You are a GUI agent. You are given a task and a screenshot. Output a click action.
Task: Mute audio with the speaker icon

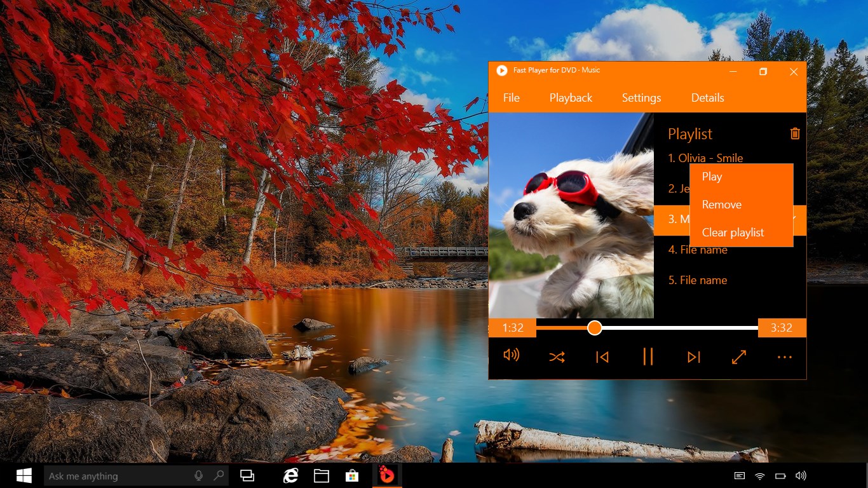click(x=512, y=355)
